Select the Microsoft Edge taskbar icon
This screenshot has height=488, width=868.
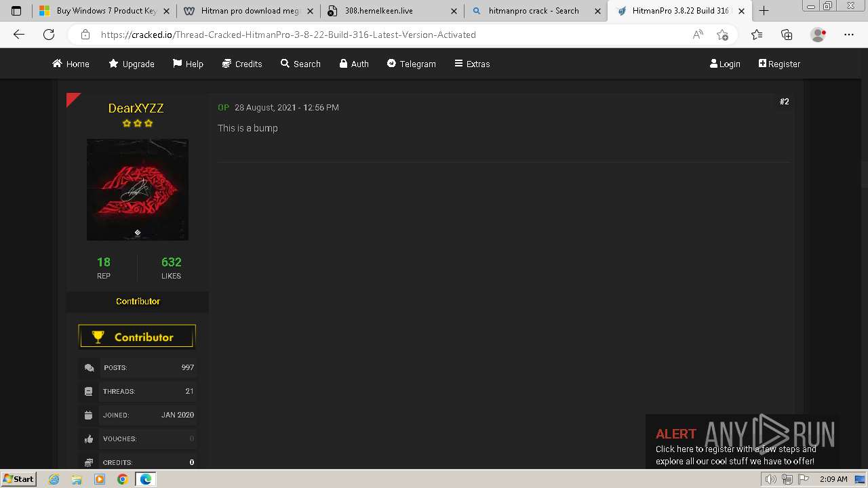tap(145, 479)
